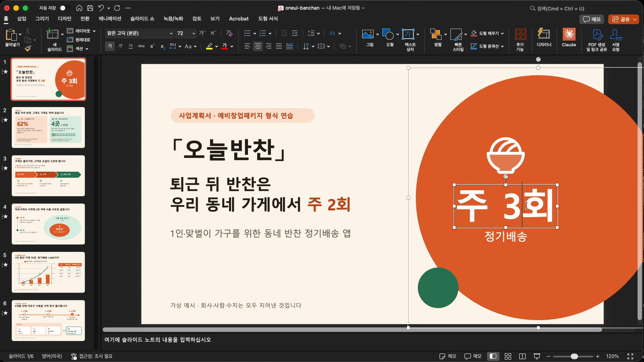Toggle underline formatting
Image resolution: width=644 pixels, height=362 pixels.
point(130,46)
